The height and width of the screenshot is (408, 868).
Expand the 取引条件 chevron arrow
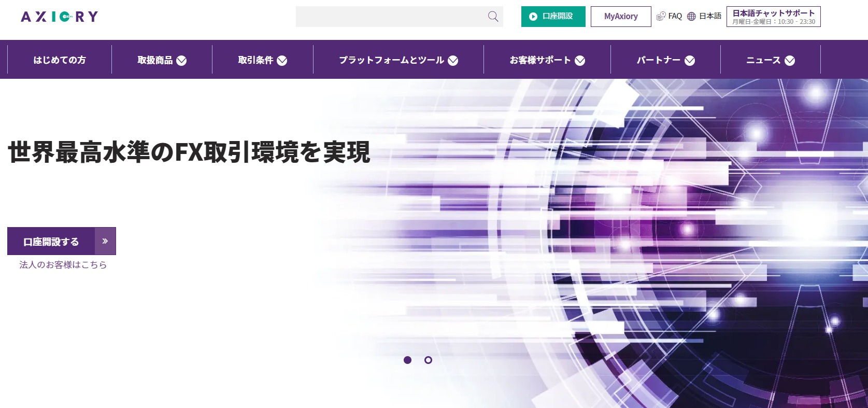coord(282,61)
